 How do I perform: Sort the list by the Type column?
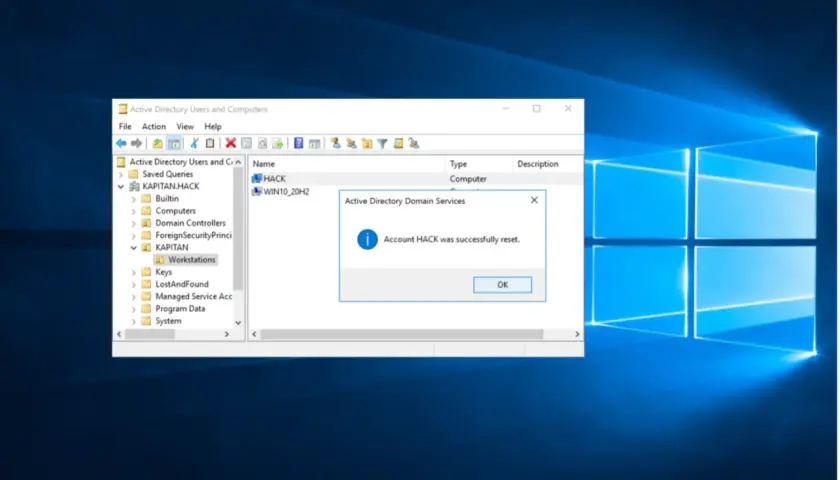pos(479,164)
